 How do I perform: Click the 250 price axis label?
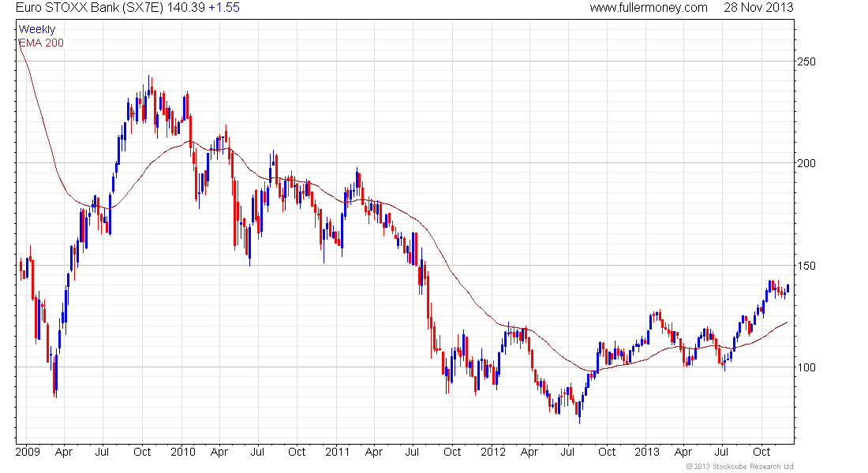click(x=806, y=61)
